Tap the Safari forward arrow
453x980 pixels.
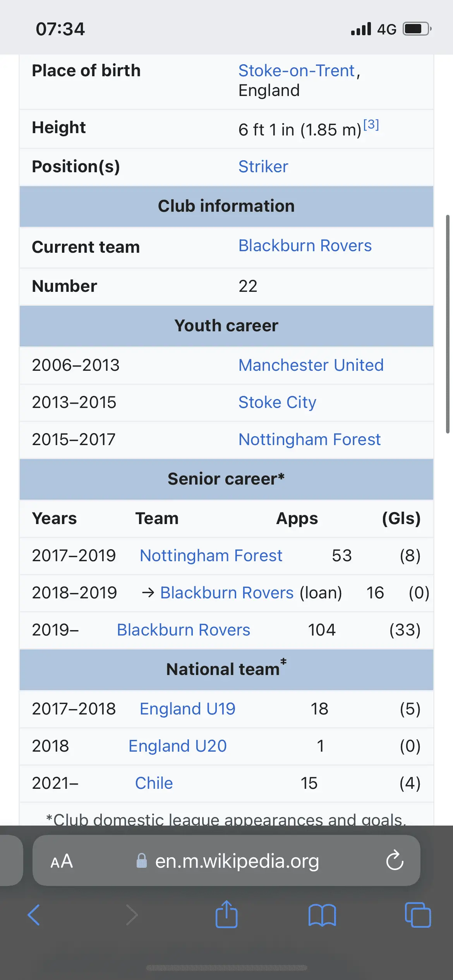[x=132, y=915]
